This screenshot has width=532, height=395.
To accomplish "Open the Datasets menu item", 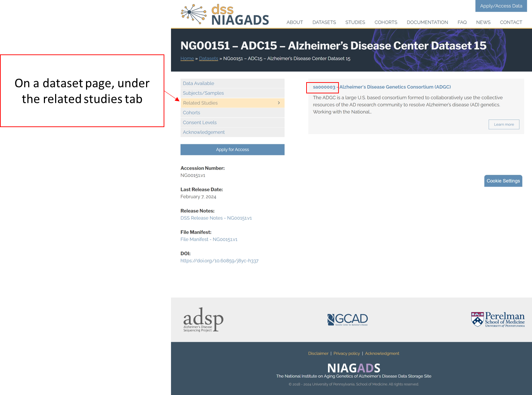I will point(324,22).
